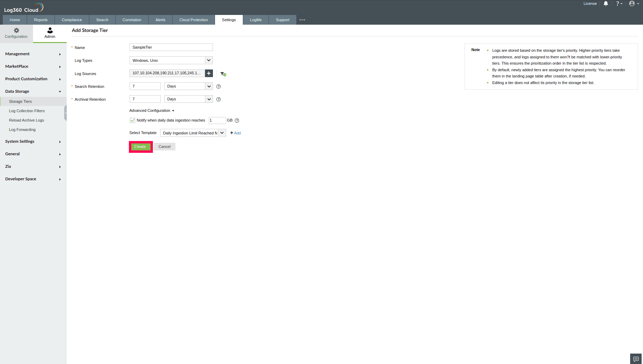Click the Archival Retention help icon
643x364 pixels.
click(x=219, y=99)
